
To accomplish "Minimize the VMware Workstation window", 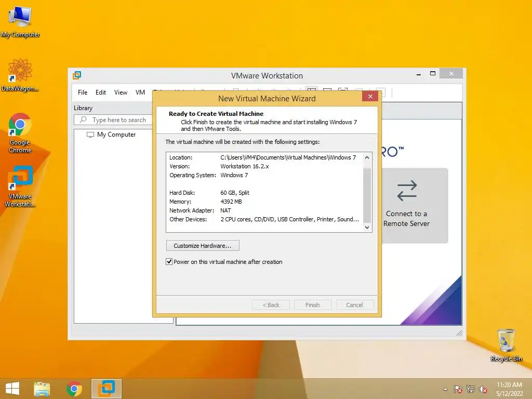I will pyautogui.click(x=419, y=74).
